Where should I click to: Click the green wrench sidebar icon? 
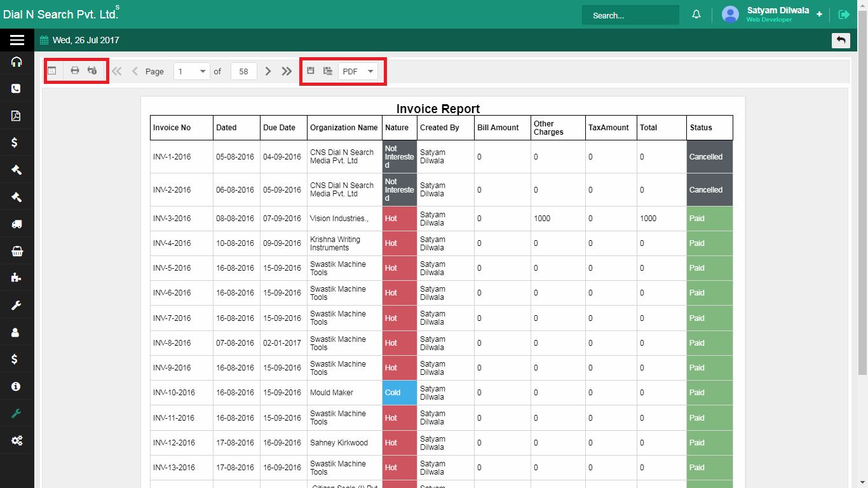17,413
